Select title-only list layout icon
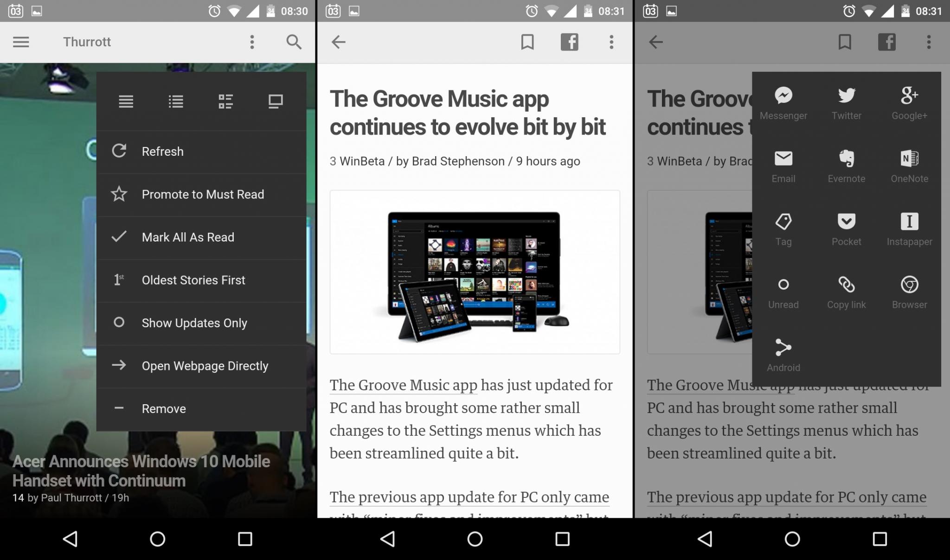This screenshot has height=560, width=950. point(126,102)
